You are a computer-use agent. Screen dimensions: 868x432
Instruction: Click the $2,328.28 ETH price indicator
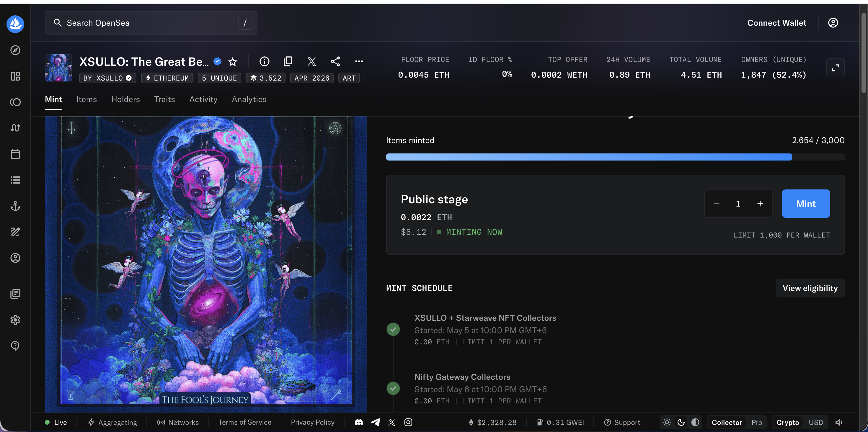pos(492,422)
